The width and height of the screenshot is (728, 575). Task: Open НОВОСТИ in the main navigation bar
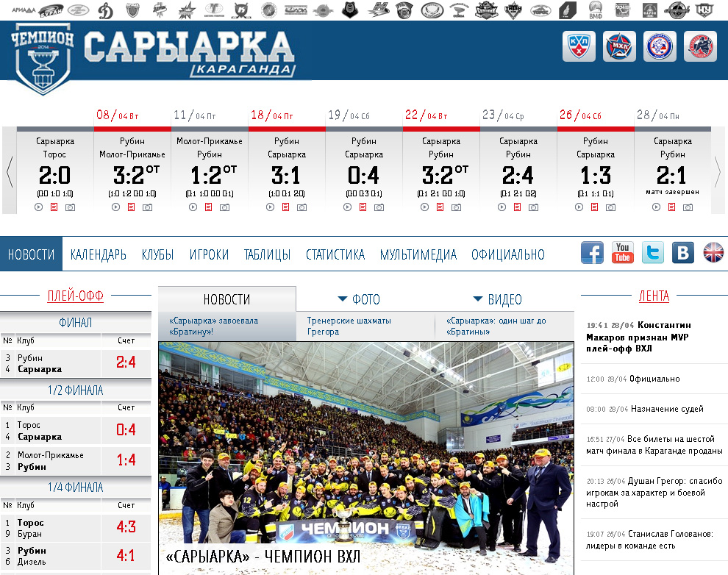[31, 254]
